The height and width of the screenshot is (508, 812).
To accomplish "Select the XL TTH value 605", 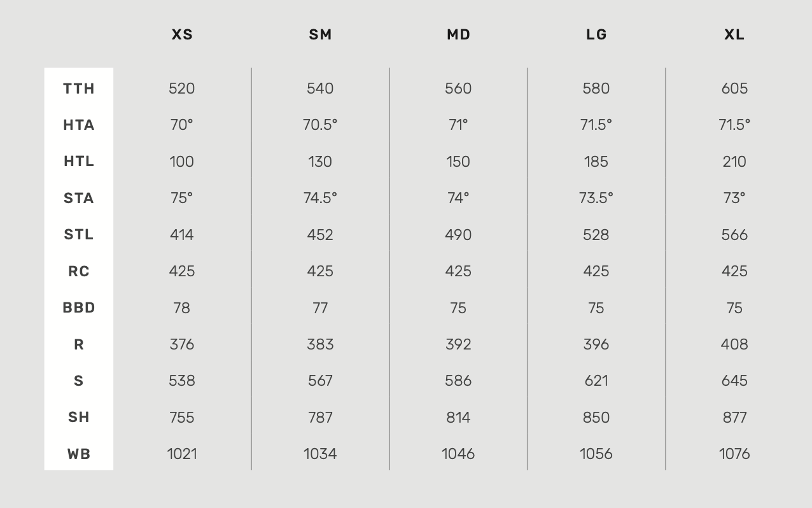I will [x=734, y=88].
